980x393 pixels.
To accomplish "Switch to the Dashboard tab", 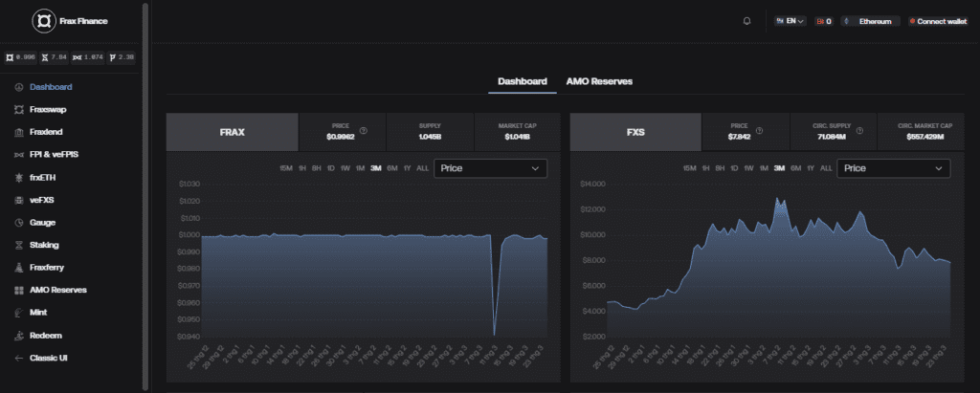I will click(x=523, y=81).
